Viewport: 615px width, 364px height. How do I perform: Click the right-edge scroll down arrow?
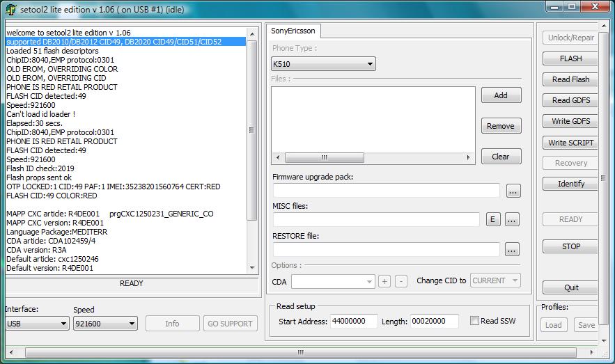[604, 341]
